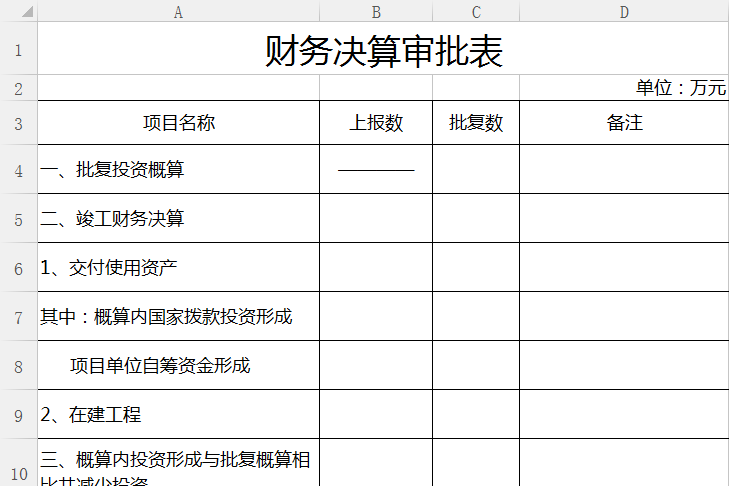The width and height of the screenshot is (729, 486).
Task: Select the 上报数 header cell
Action: pos(376,123)
